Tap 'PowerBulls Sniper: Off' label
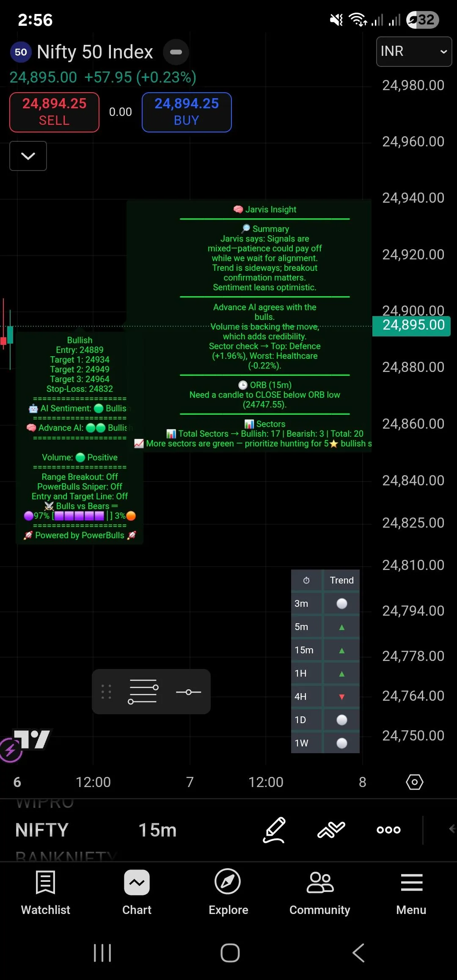 click(x=80, y=487)
